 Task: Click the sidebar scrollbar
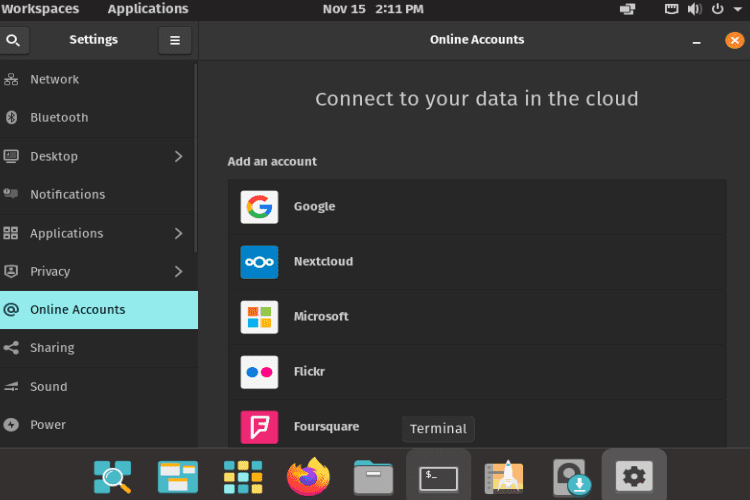[196, 158]
